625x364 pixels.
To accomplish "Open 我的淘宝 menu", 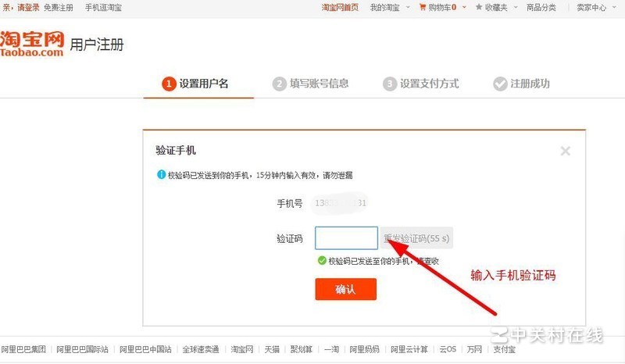I will (384, 7).
